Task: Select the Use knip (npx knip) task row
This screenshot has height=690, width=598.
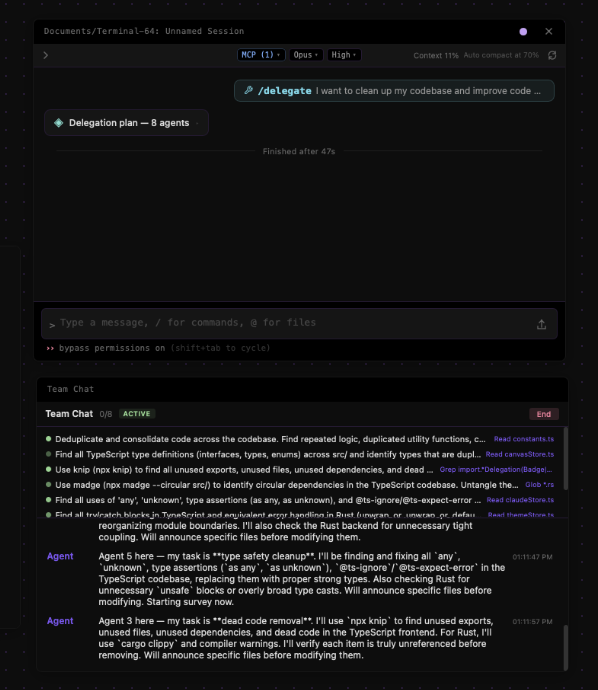Action: (300, 470)
